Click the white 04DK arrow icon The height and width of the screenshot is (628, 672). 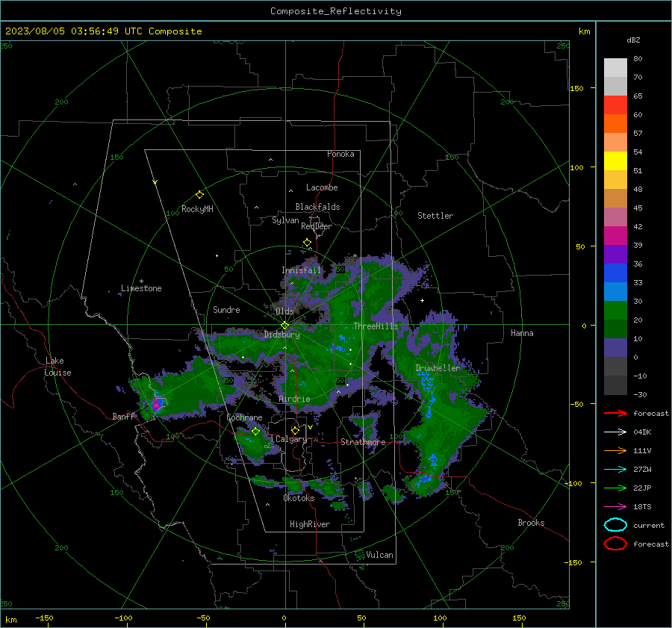tap(615, 432)
